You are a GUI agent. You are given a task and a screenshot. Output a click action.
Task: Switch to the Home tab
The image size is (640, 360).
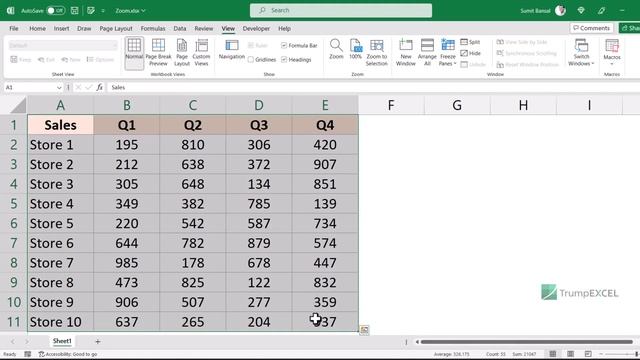pyautogui.click(x=37, y=29)
